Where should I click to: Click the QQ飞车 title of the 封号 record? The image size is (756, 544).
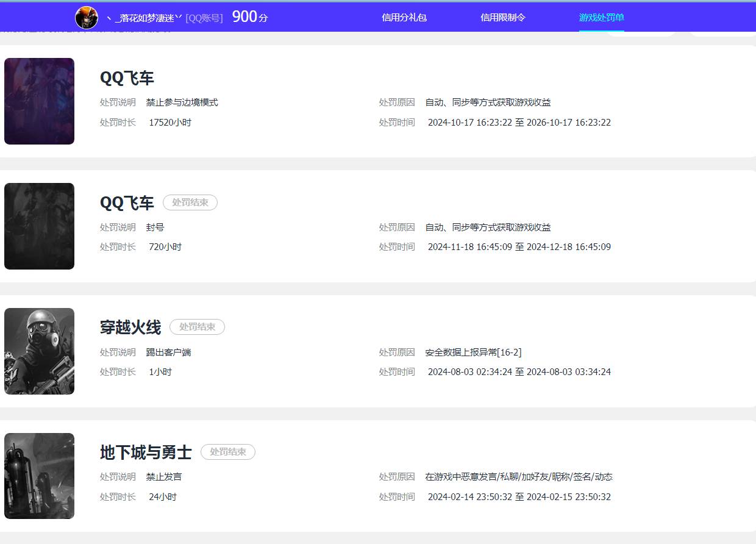127,203
